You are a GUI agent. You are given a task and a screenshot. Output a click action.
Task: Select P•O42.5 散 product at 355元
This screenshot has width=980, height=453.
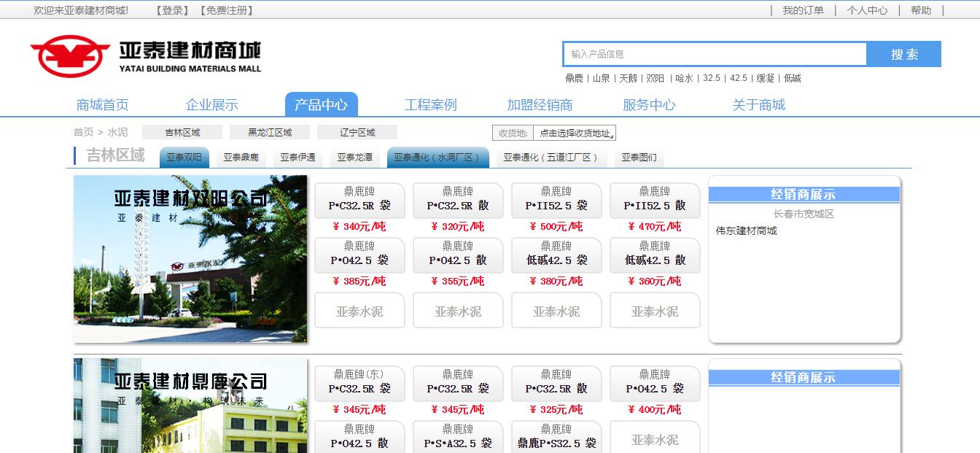click(458, 255)
